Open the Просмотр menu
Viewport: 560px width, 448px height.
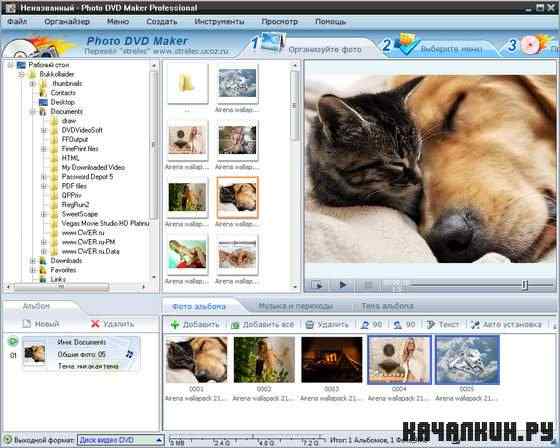[x=280, y=21]
